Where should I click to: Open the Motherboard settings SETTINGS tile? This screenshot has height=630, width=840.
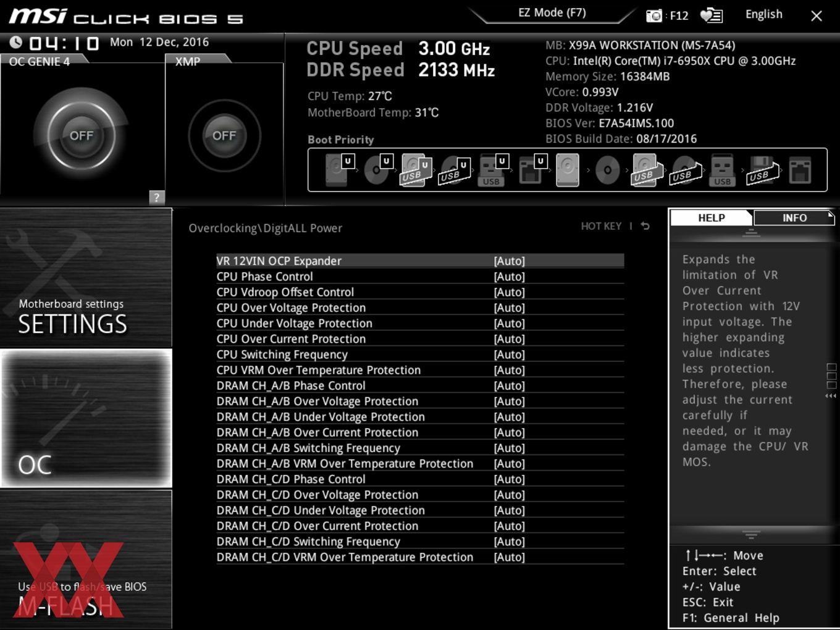[x=86, y=277]
